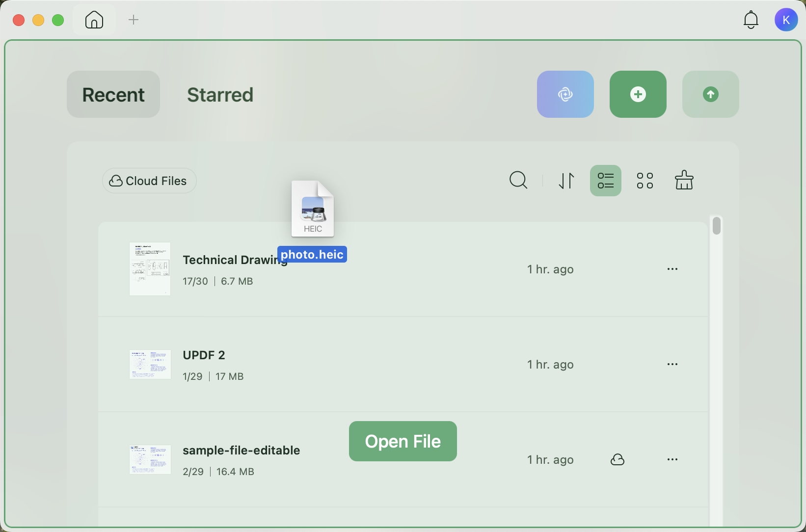Open the sort order arrows icon

(566, 181)
